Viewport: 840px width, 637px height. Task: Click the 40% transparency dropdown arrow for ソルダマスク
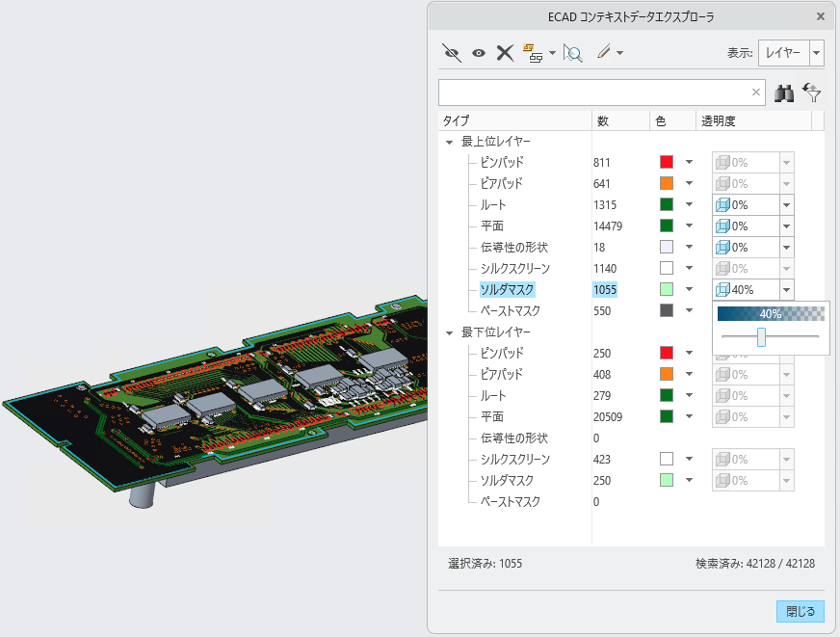(786, 290)
